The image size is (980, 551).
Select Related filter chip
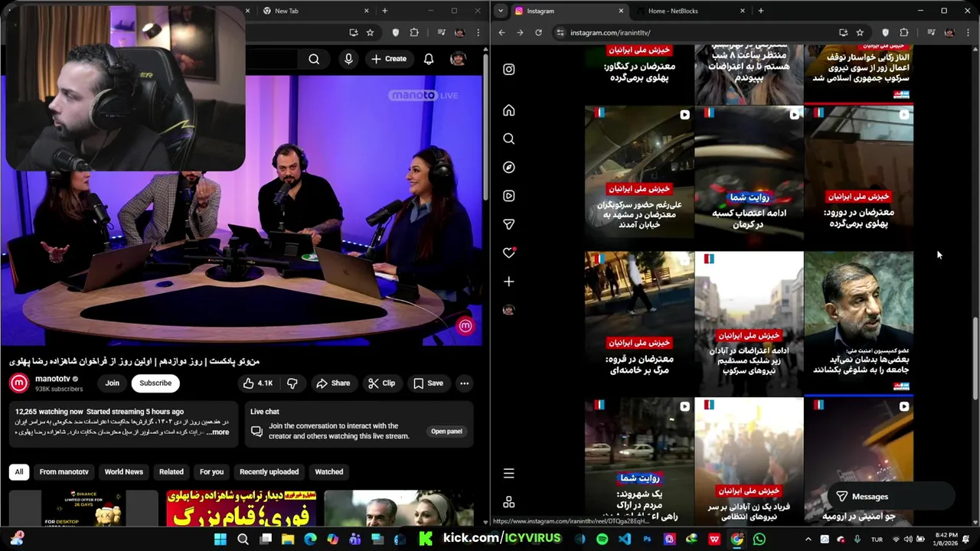pos(171,471)
